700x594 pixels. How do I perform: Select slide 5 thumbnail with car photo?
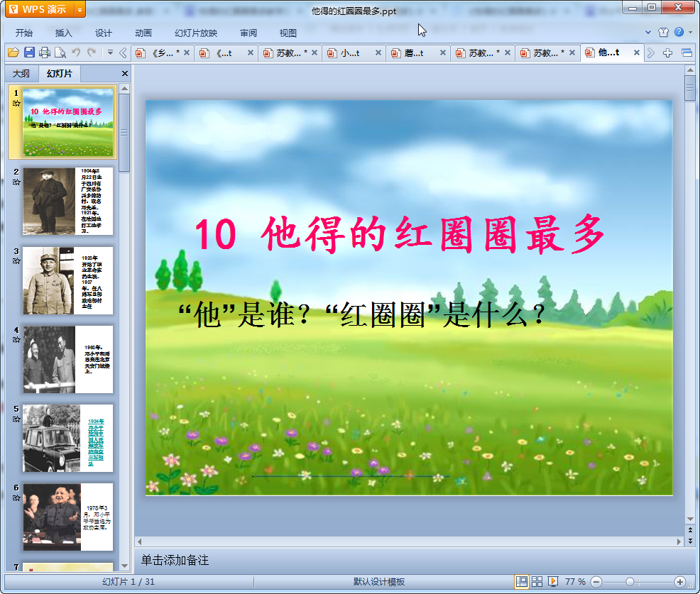point(68,439)
